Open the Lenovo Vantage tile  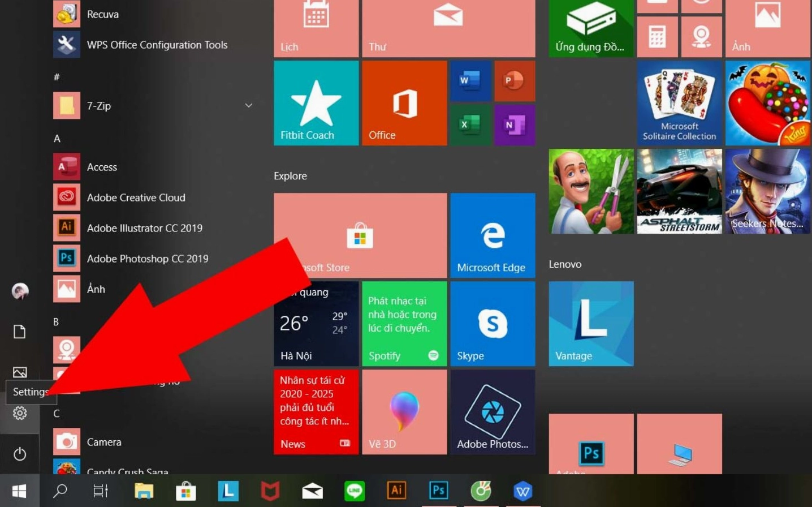[591, 324]
